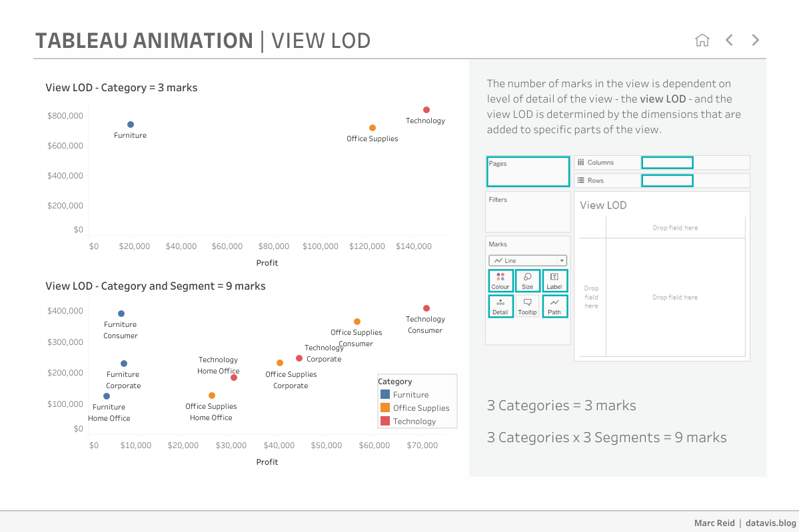Click the Size marks card button

(x=527, y=281)
